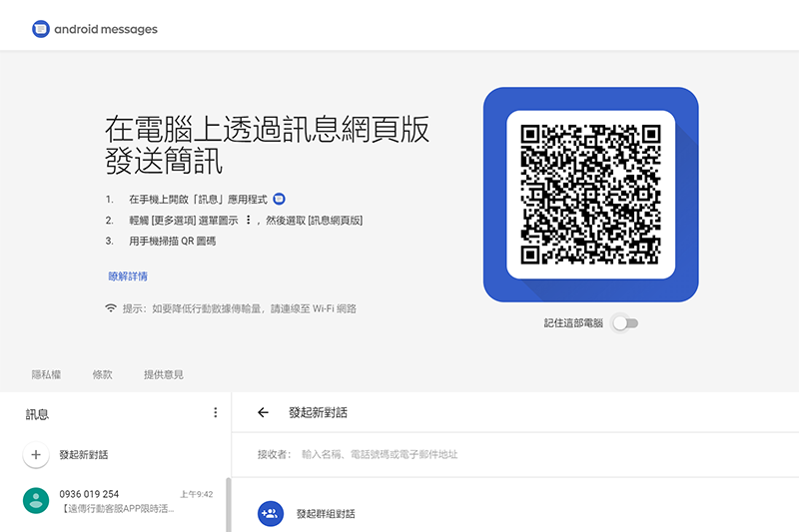Click the Wi-Fi tip icon
This screenshot has width=799, height=532.
[x=111, y=308]
